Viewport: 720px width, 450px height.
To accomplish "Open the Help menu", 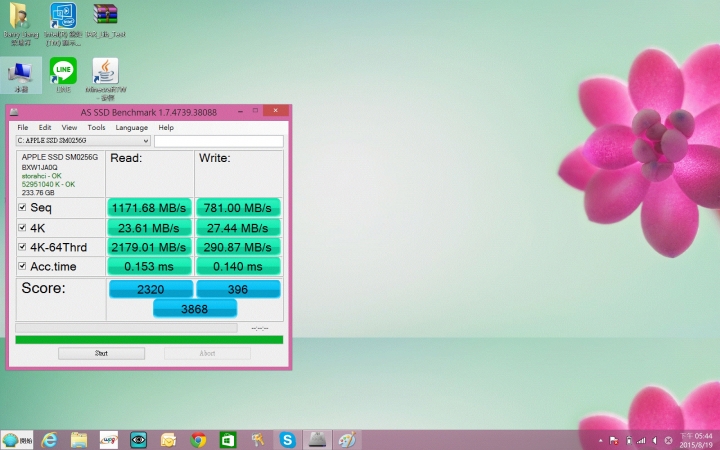I will tap(166, 127).
